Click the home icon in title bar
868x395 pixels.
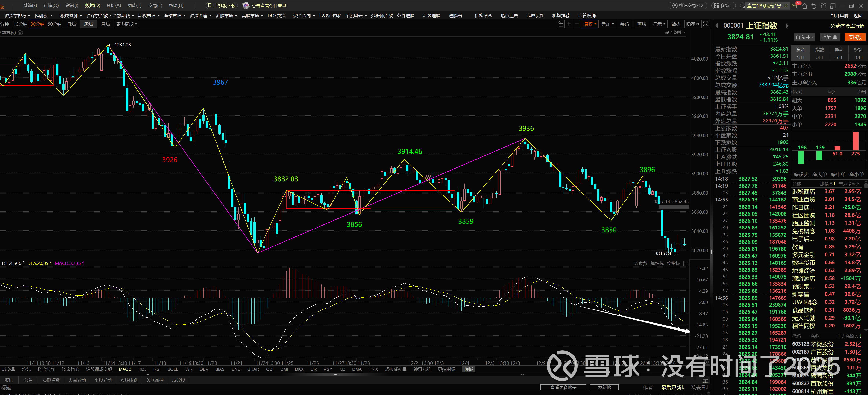(805, 6)
